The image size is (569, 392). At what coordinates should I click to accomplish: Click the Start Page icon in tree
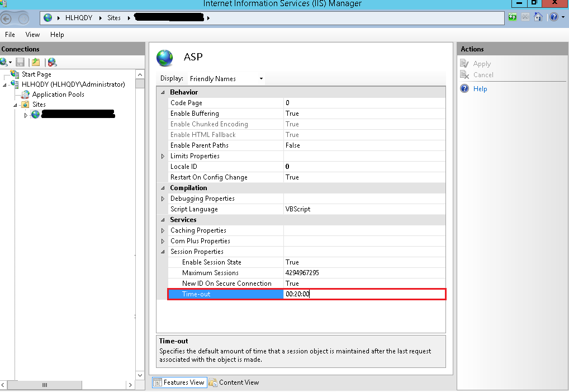15,74
